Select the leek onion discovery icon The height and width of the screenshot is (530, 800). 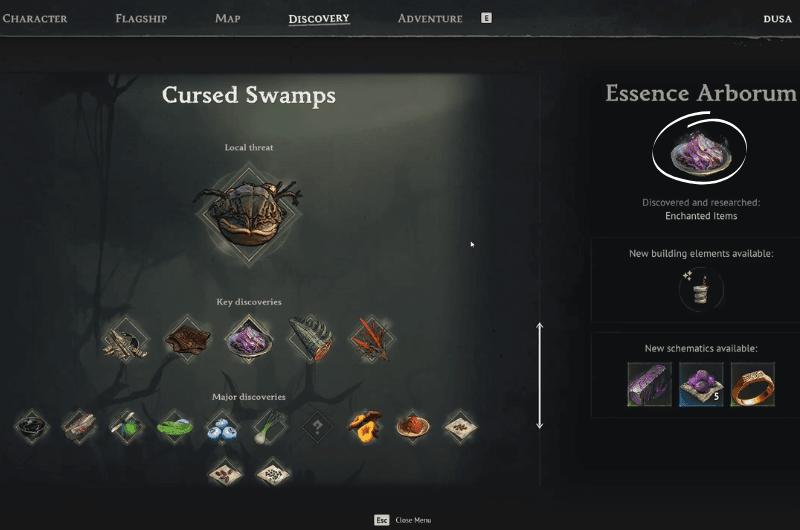point(269,427)
